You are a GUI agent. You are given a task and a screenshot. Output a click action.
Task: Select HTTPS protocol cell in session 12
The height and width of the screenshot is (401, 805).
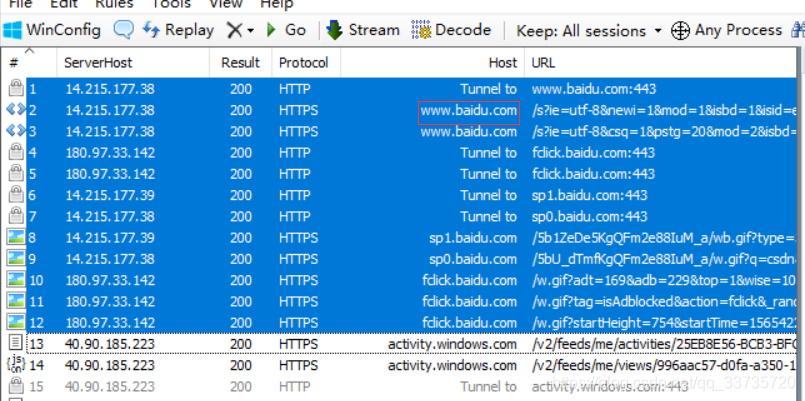[x=298, y=323]
